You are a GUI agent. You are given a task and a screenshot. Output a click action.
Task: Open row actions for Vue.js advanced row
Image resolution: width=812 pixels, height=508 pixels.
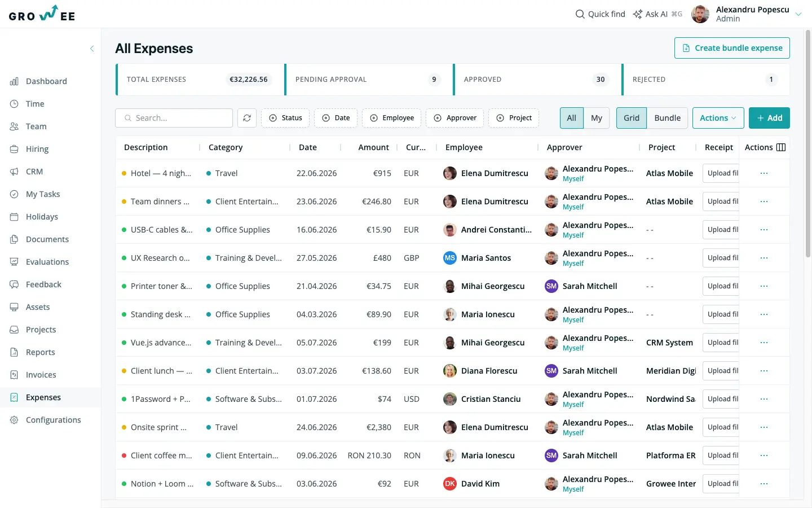tap(764, 343)
